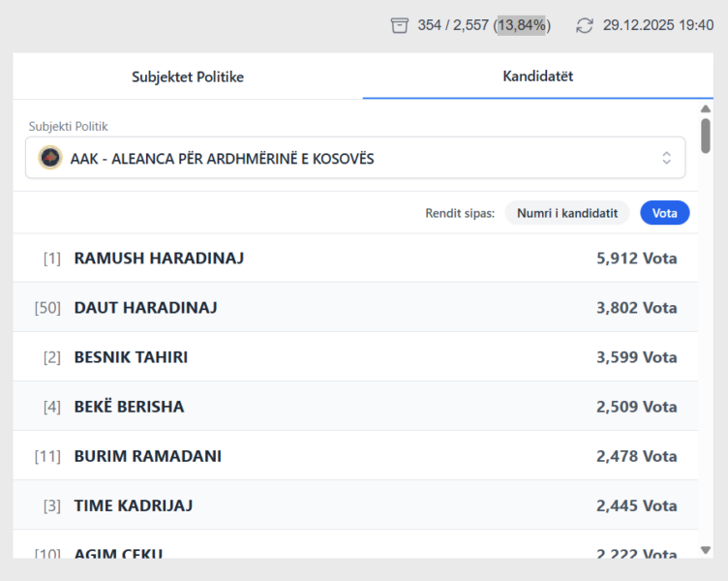Open Bekë Berisha candidate row
728x581 pixels.
[354, 407]
